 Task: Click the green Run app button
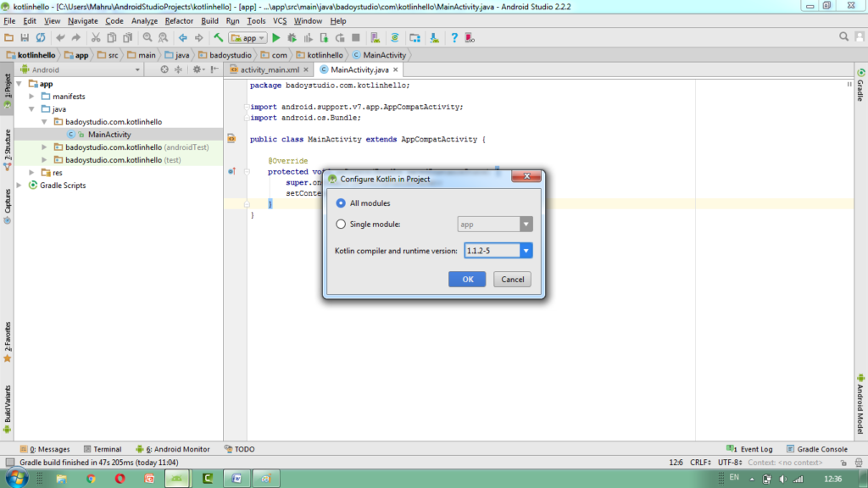tap(276, 37)
